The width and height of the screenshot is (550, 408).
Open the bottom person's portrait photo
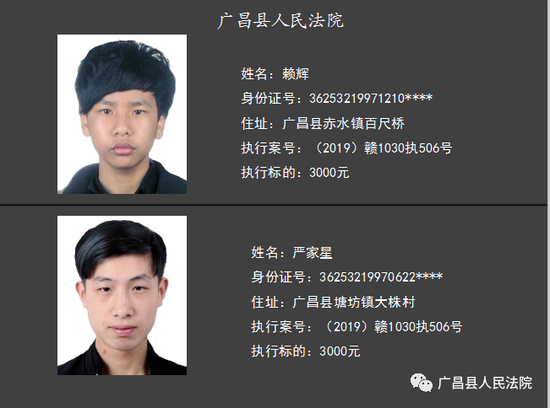coord(122,295)
